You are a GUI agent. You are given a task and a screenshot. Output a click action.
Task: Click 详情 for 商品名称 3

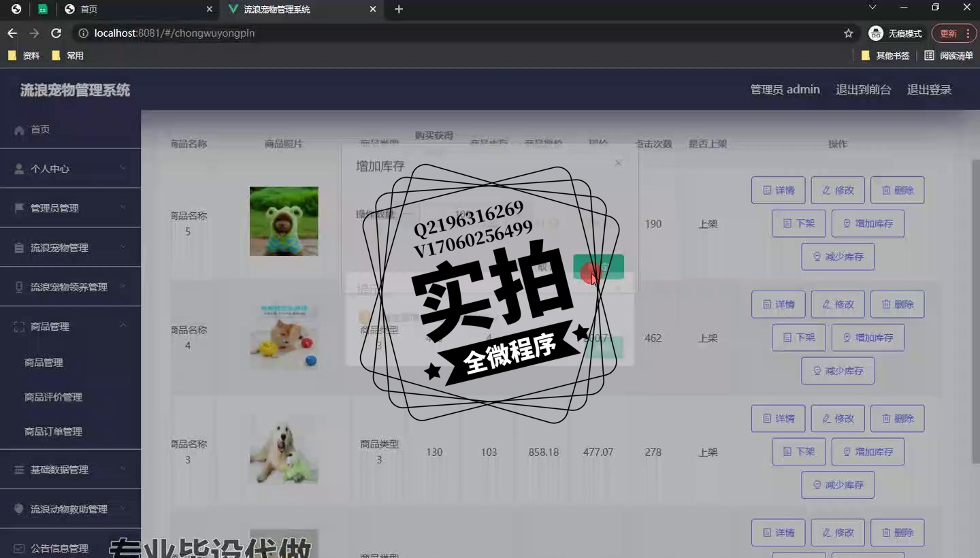[779, 419]
